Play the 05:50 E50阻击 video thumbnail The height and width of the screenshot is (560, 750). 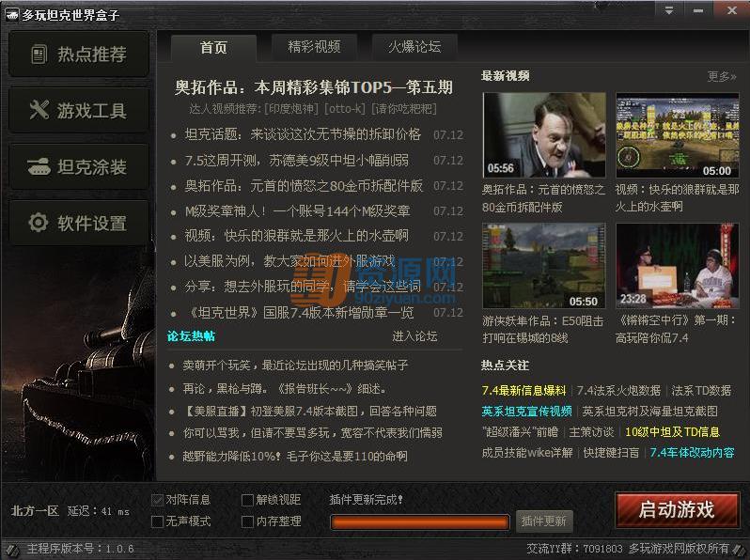pos(544,266)
